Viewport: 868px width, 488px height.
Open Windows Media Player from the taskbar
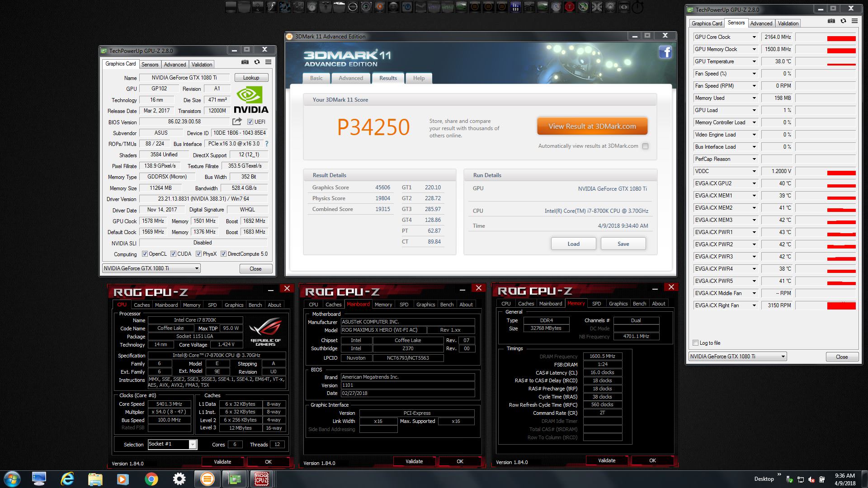coord(123,479)
